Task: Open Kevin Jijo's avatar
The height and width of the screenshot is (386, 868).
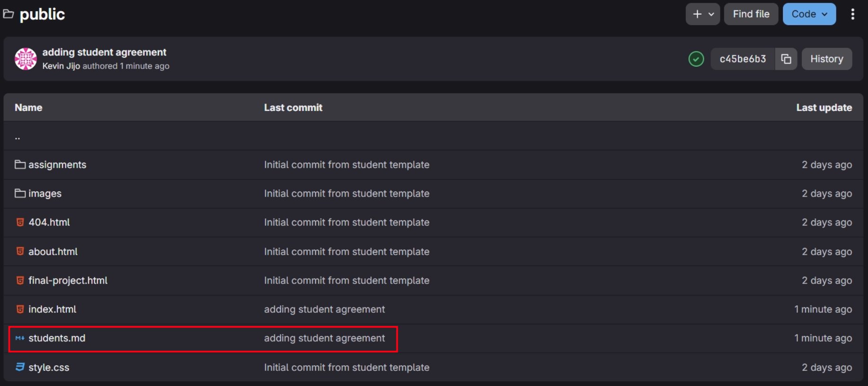Action: point(26,59)
